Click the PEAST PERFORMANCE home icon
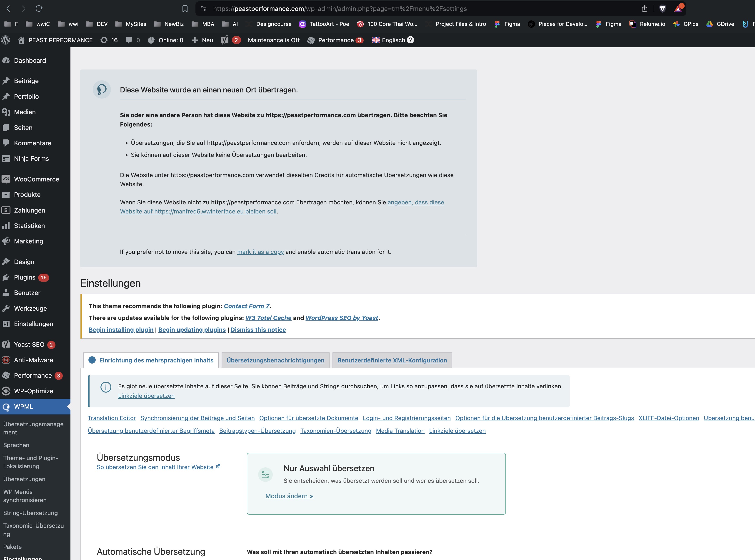 (21, 40)
